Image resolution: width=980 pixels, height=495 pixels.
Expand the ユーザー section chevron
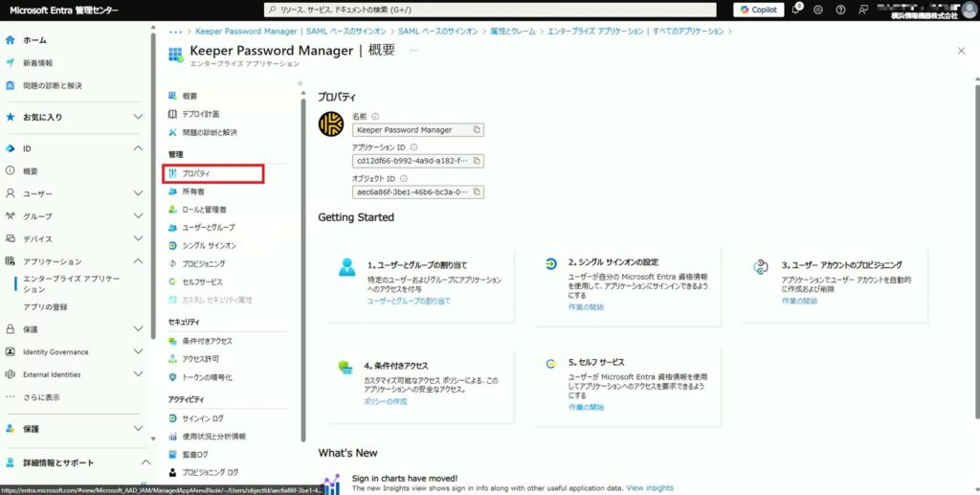[139, 193]
